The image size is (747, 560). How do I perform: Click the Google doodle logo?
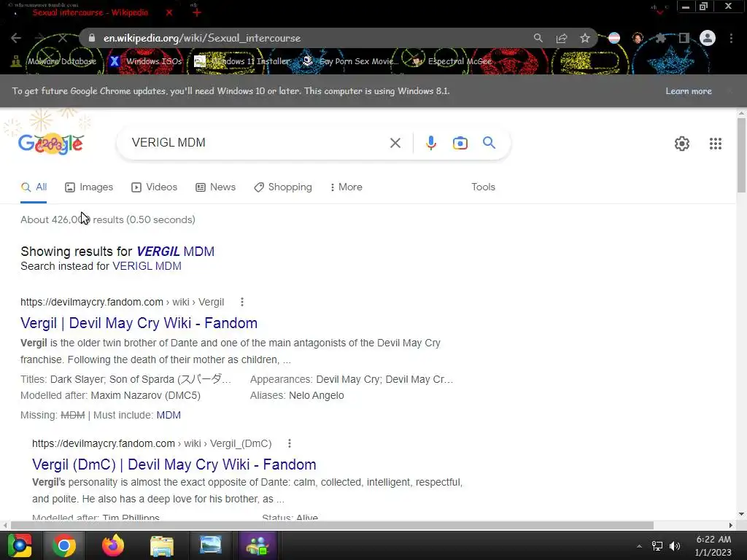point(50,144)
